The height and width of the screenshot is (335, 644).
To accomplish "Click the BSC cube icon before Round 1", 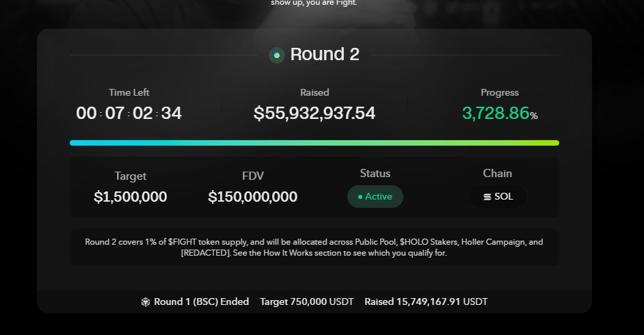I will pos(145,301).
